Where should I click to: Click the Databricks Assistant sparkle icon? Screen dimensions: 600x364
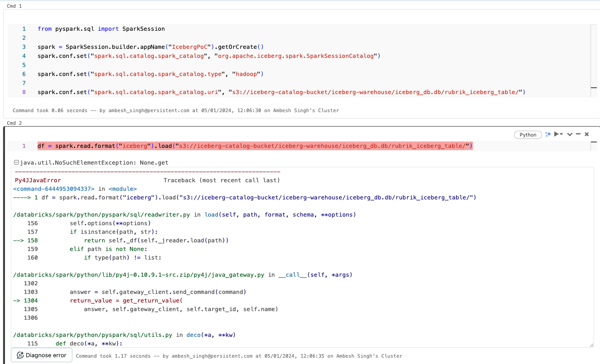(x=548, y=134)
